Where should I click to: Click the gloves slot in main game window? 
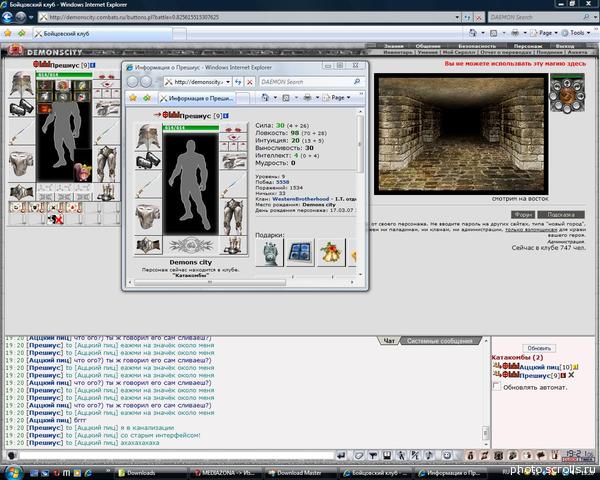coord(106,109)
